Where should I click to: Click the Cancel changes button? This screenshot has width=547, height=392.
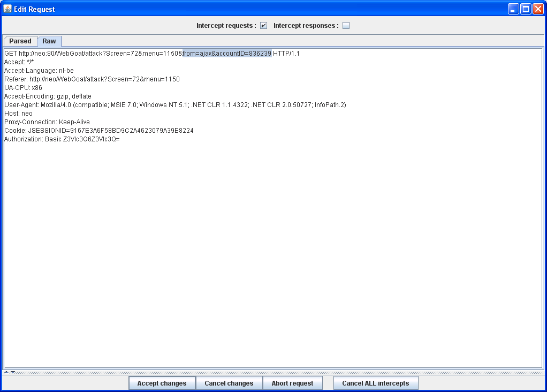(229, 383)
